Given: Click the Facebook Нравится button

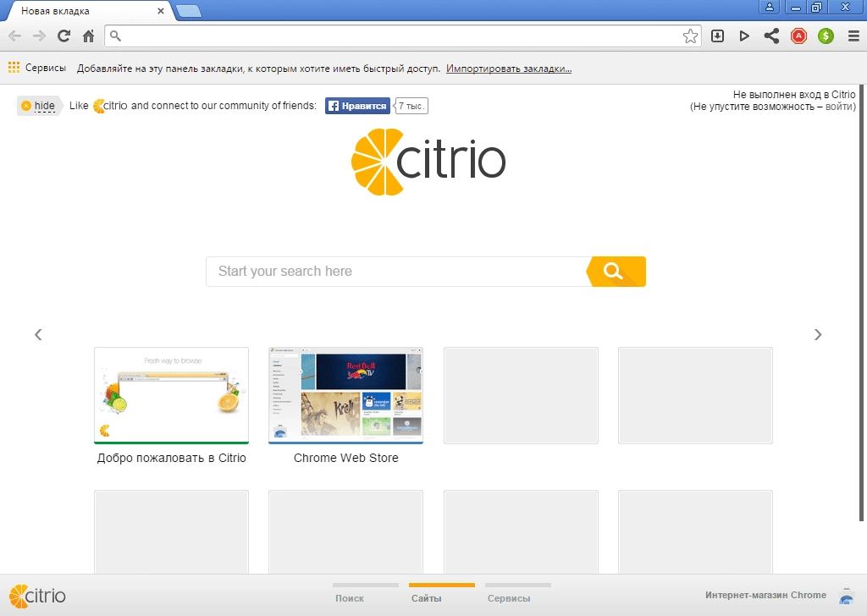Looking at the screenshot, I should click(x=357, y=106).
